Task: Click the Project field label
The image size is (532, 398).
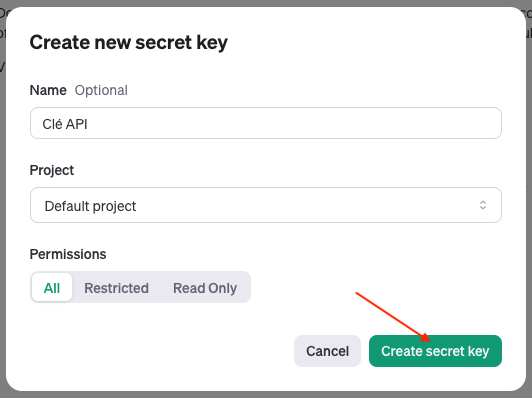Action: pos(52,170)
